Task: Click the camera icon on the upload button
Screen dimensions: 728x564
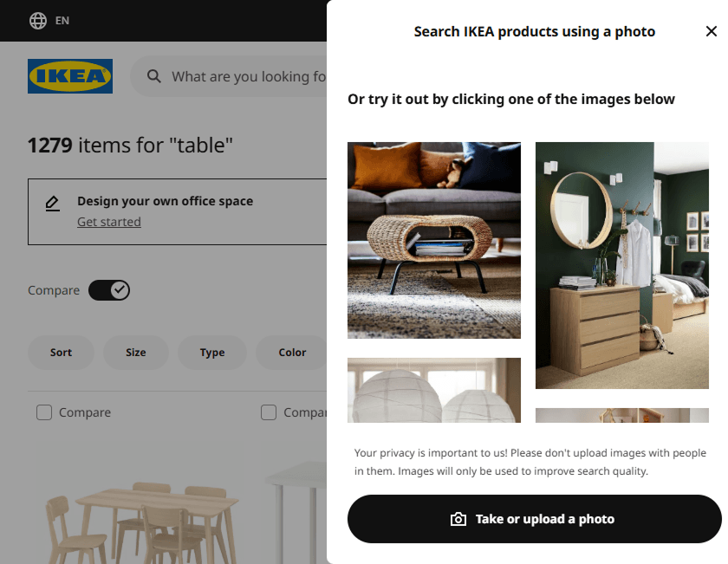Action: click(458, 518)
